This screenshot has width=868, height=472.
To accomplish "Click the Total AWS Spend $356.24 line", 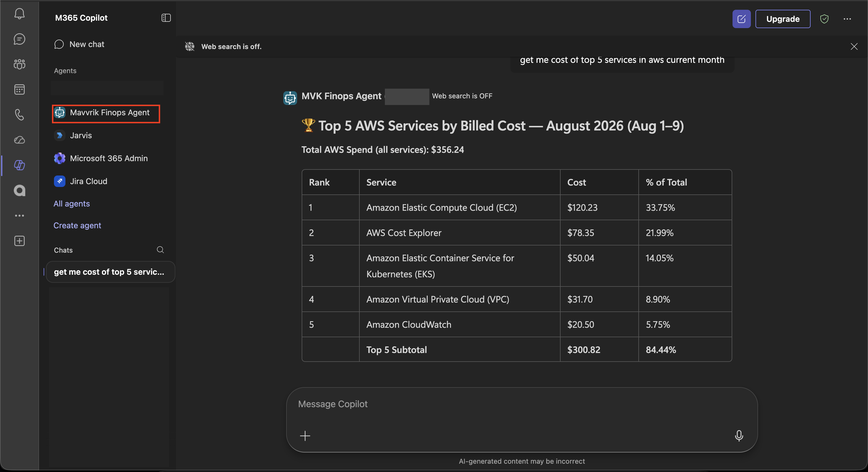I will 382,150.
